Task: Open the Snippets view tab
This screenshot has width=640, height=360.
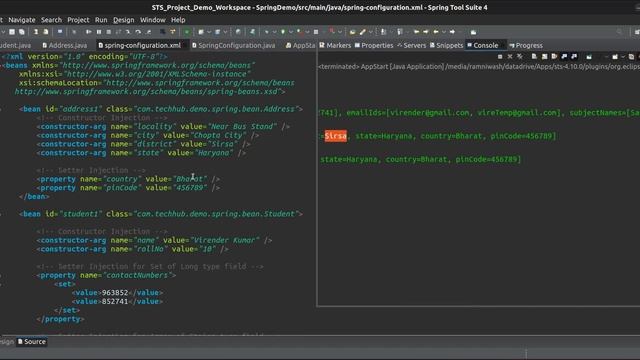Action: 446,45
